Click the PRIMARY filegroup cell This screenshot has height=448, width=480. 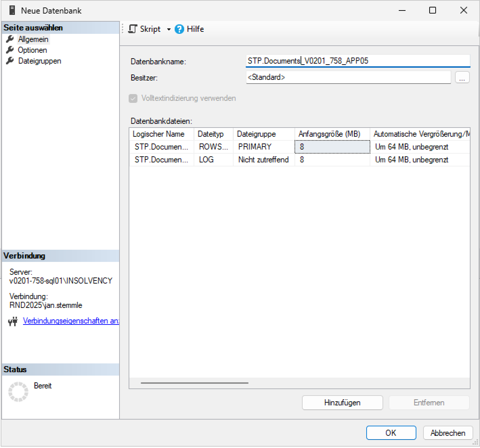click(x=264, y=147)
